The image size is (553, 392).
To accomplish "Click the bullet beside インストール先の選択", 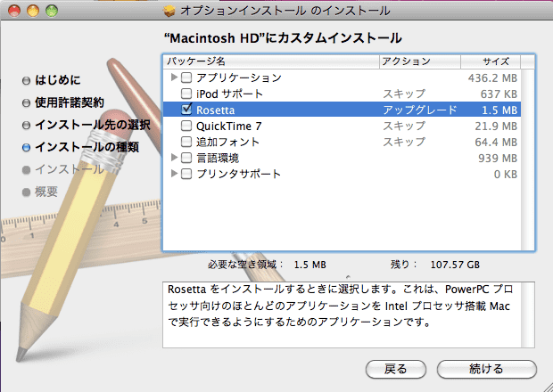I will (26, 126).
